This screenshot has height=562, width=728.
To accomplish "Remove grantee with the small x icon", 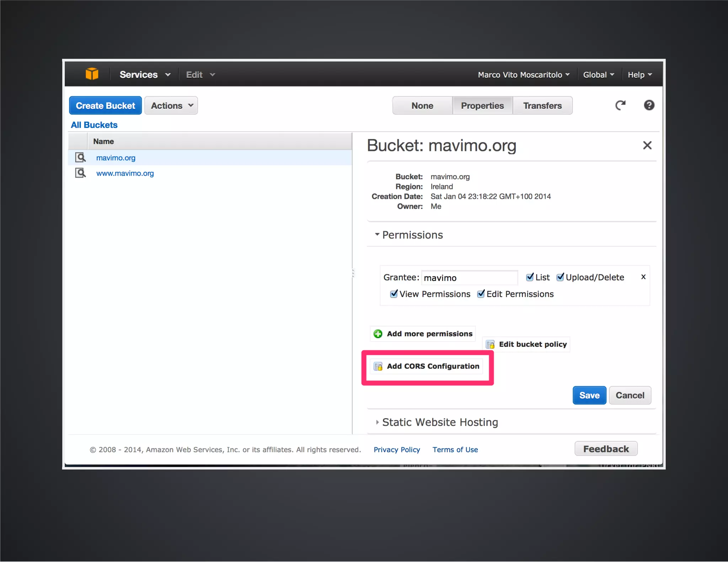I will (x=643, y=277).
